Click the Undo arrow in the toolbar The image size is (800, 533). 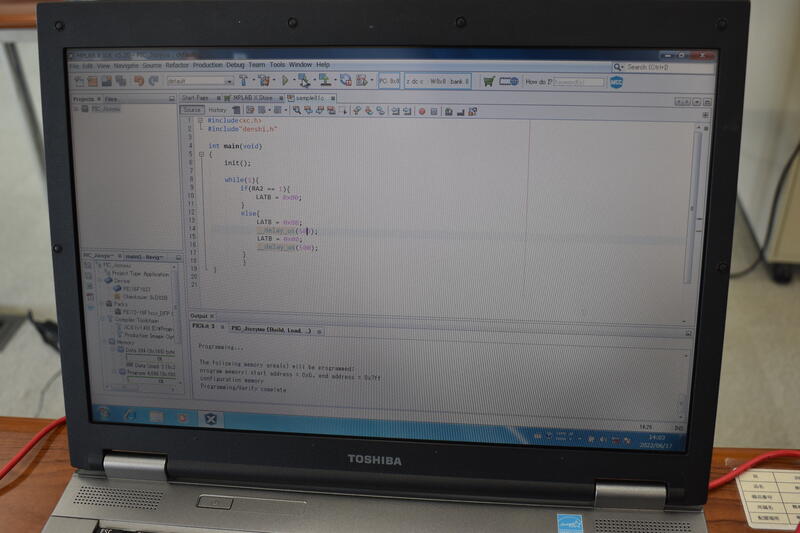tap(139, 80)
